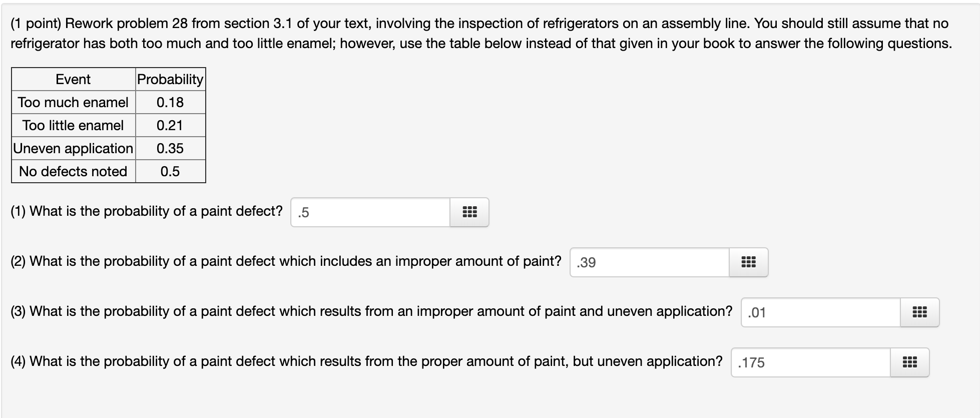This screenshot has height=418, width=980.
Task: Open the equation editor icon for question 1
Action: pos(468,212)
